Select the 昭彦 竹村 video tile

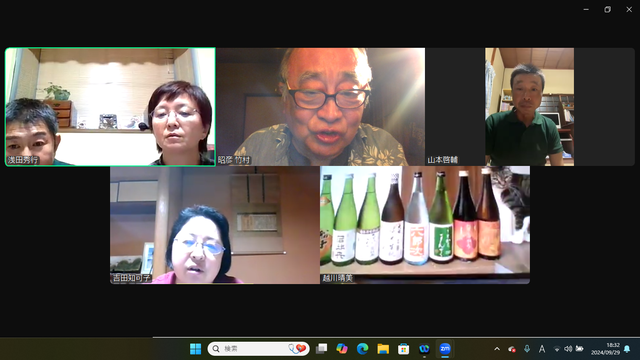[x=321, y=107]
